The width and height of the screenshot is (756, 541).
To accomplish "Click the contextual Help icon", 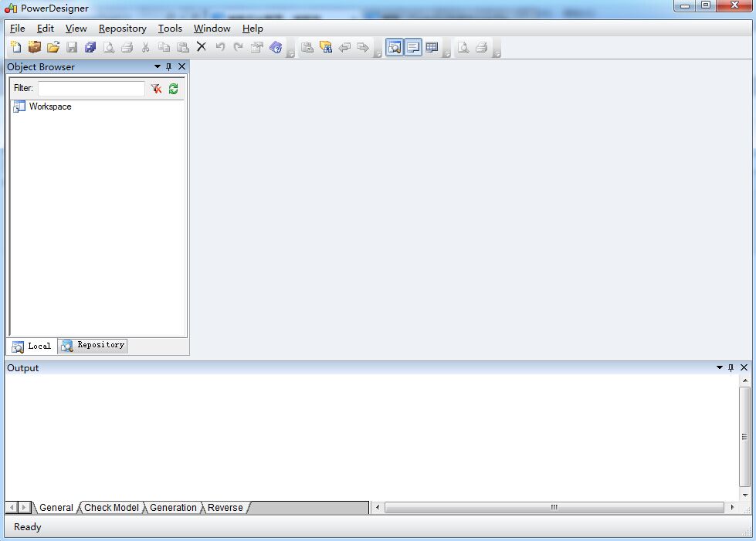I will click(276, 47).
